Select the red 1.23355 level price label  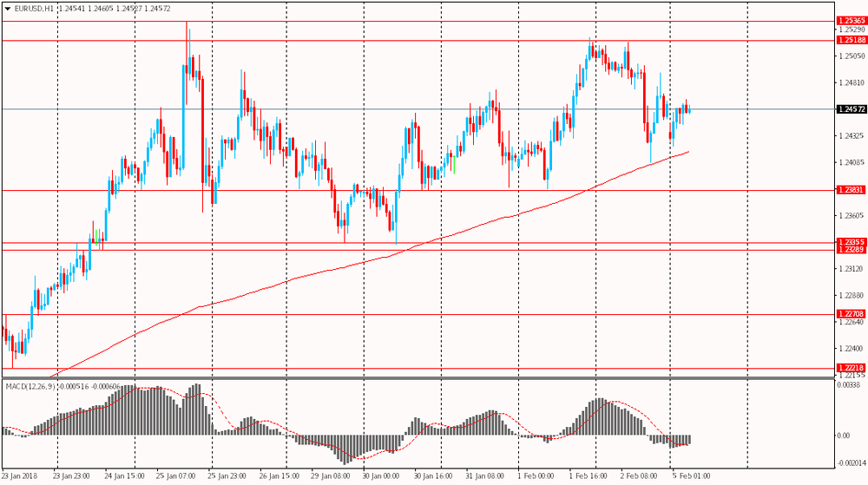pyautogui.click(x=852, y=242)
